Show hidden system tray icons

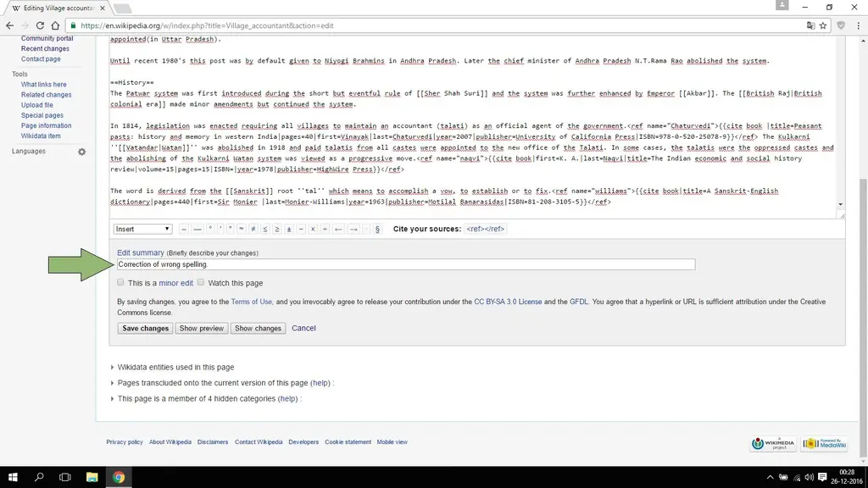coord(770,477)
